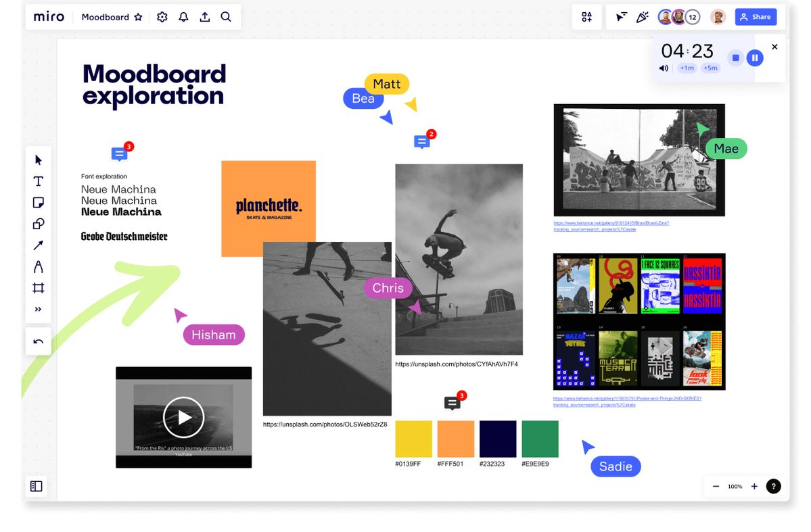Select the Text tool
The width and height of the screenshot is (811, 532).
click(x=39, y=181)
